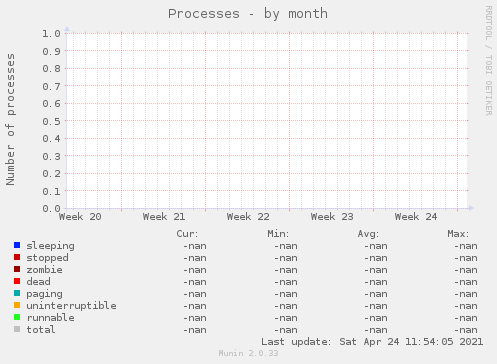The height and width of the screenshot is (364, 497).
Task: Click the 'total' legend label
Action: click(x=41, y=330)
